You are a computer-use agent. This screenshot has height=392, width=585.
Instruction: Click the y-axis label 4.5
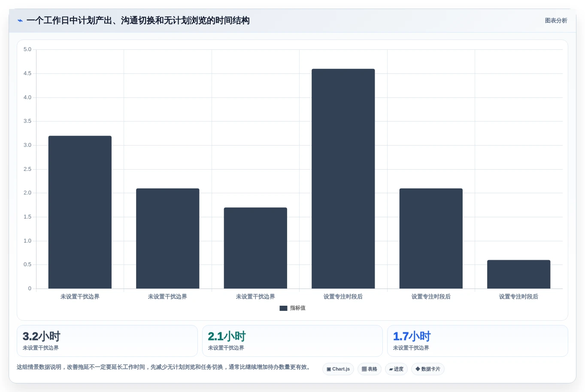27,73
